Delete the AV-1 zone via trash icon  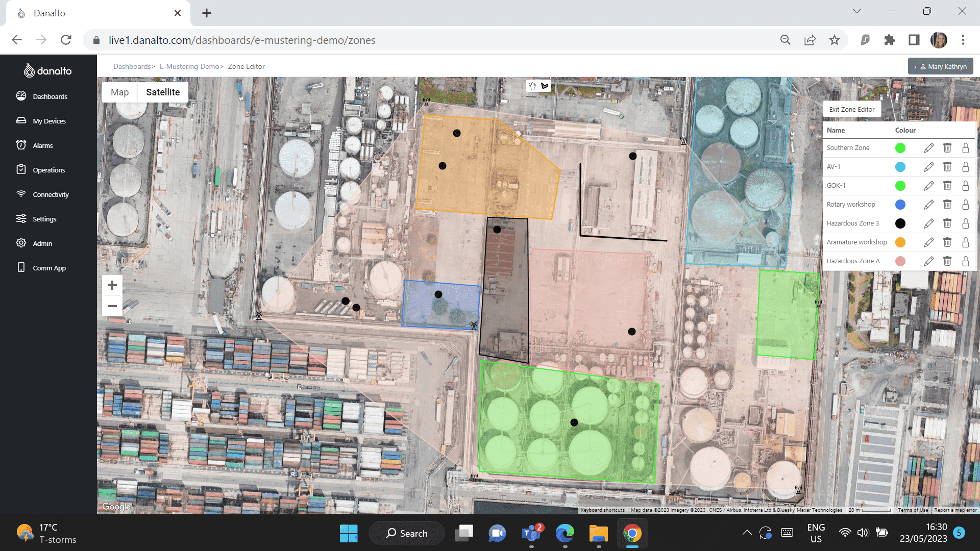coord(947,167)
